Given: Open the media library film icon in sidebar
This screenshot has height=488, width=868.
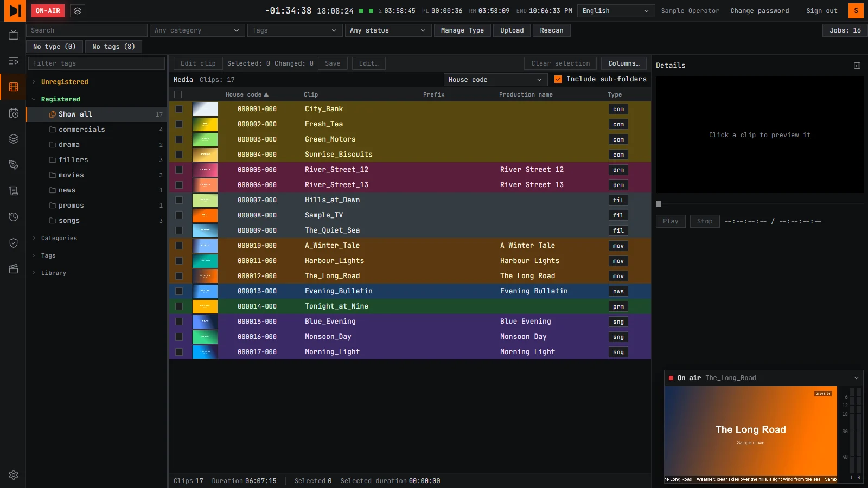Looking at the screenshot, I should click(x=14, y=87).
